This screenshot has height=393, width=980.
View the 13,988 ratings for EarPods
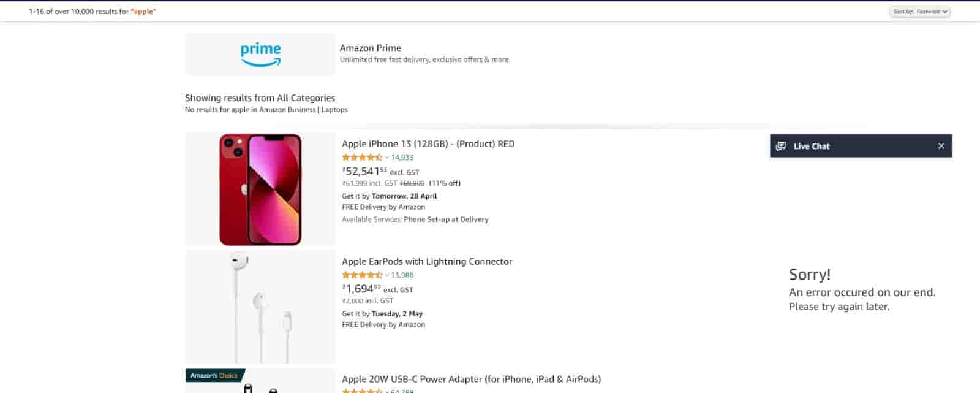click(402, 275)
